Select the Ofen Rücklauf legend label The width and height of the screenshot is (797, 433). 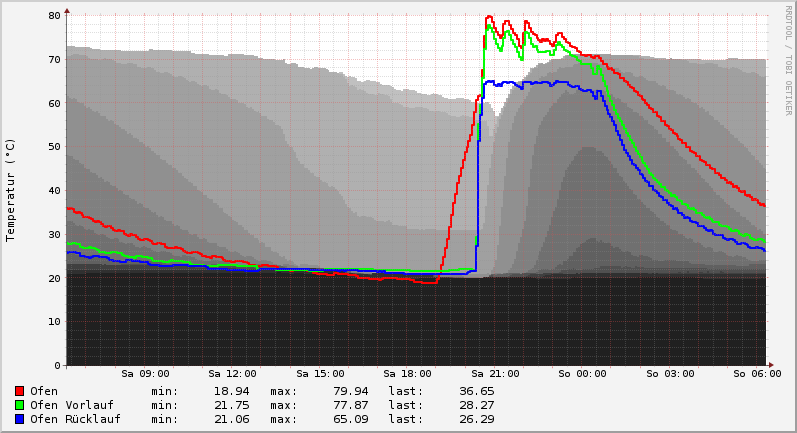pyautogui.click(x=75, y=419)
